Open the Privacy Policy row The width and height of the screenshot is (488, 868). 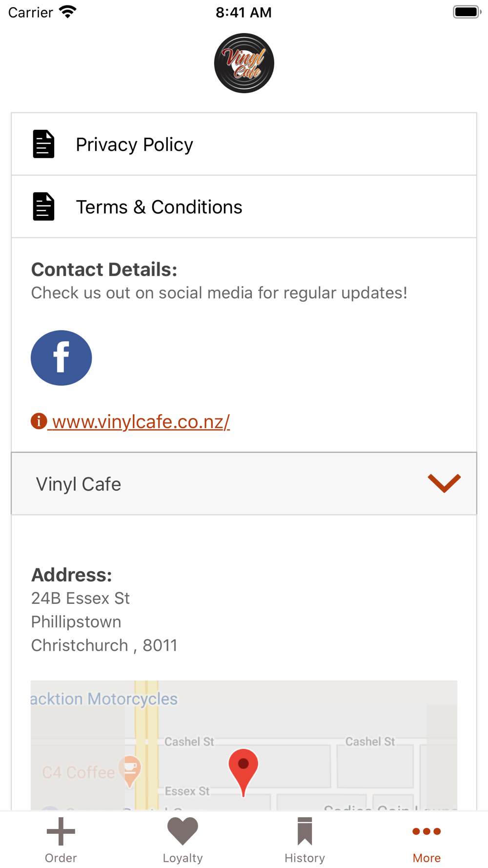click(244, 144)
